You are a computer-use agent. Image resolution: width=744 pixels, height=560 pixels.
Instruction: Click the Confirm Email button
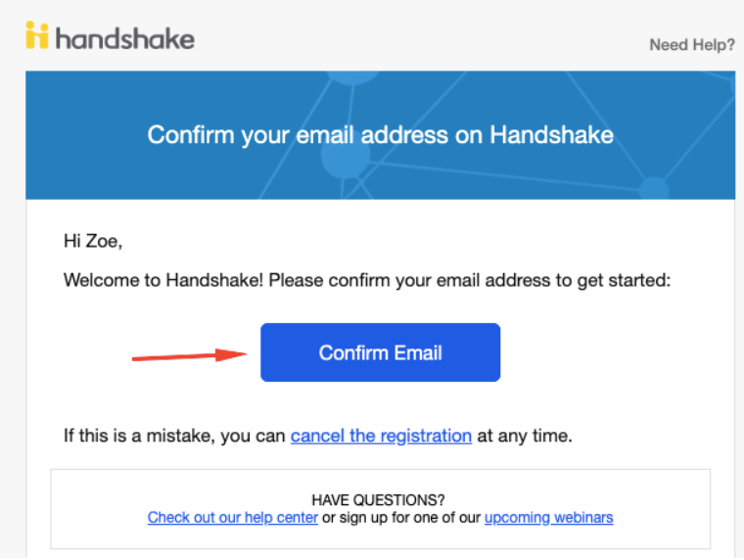(x=380, y=352)
